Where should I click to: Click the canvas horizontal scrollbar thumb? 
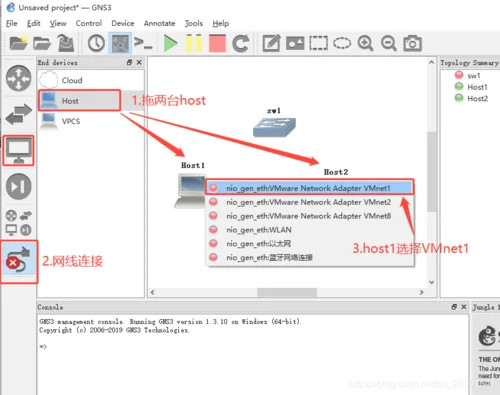(x=287, y=292)
